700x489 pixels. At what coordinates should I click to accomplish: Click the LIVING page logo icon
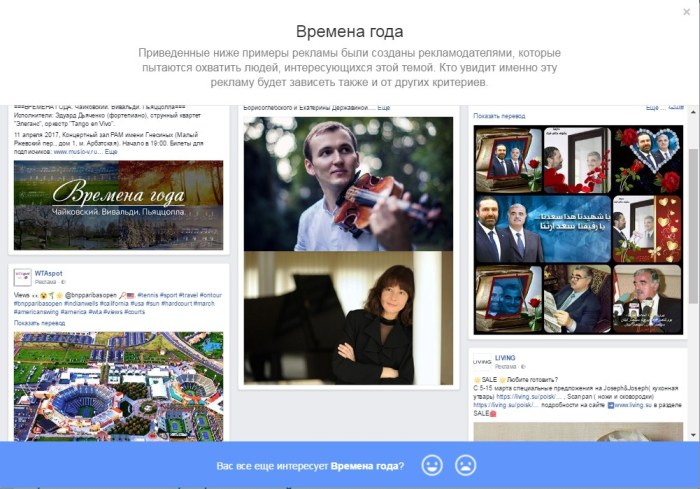[x=482, y=361]
